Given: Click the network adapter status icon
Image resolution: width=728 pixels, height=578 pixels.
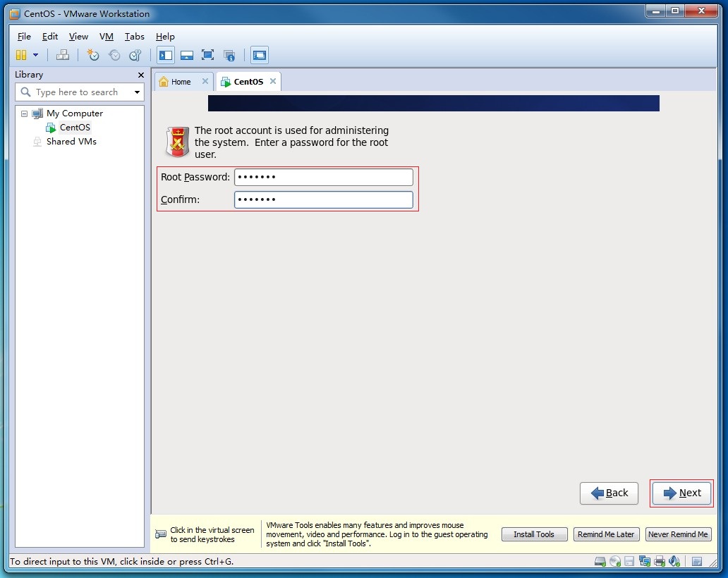Looking at the screenshot, I should (644, 562).
